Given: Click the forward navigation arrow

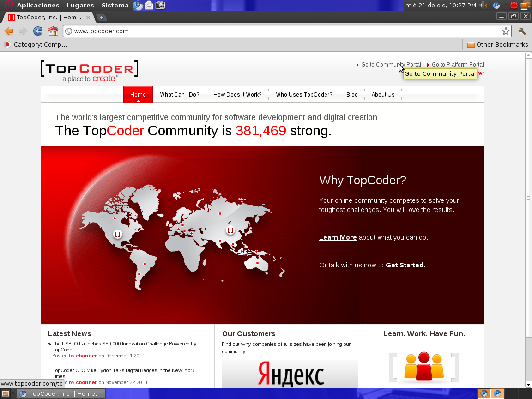Looking at the screenshot, I should (22, 31).
